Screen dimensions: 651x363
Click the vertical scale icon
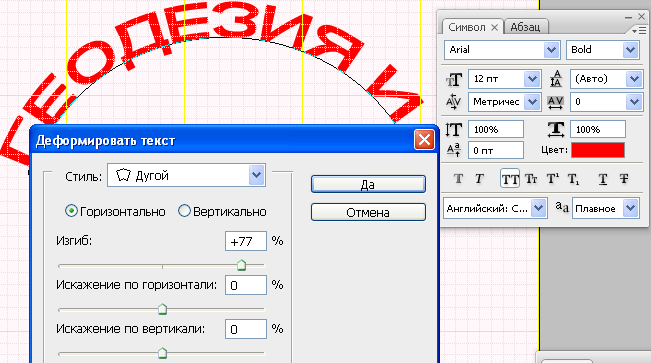point(454,130)
